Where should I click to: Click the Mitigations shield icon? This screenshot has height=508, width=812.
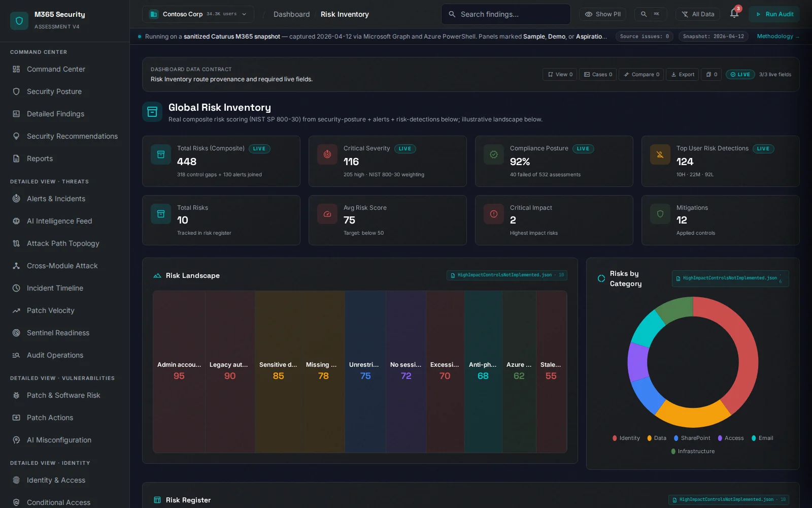[x=660, y=214]
